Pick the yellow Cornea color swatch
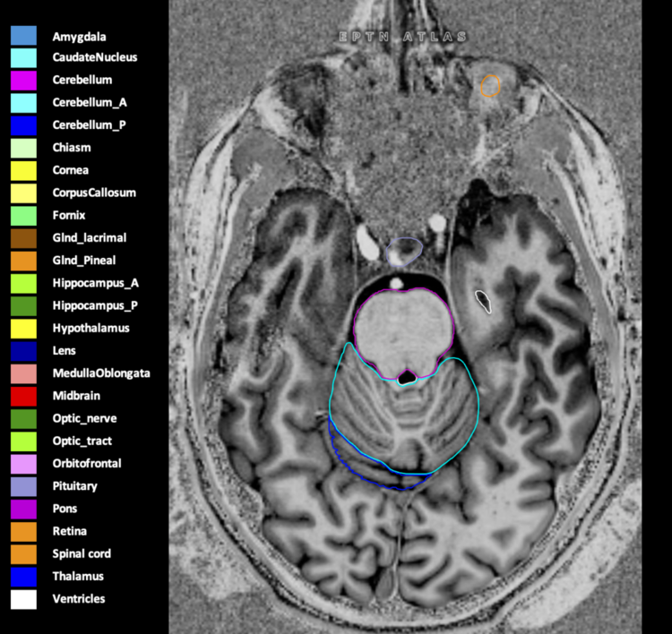Image resolution: width=672 pixels, height=634 pixels. coord(23,170)
